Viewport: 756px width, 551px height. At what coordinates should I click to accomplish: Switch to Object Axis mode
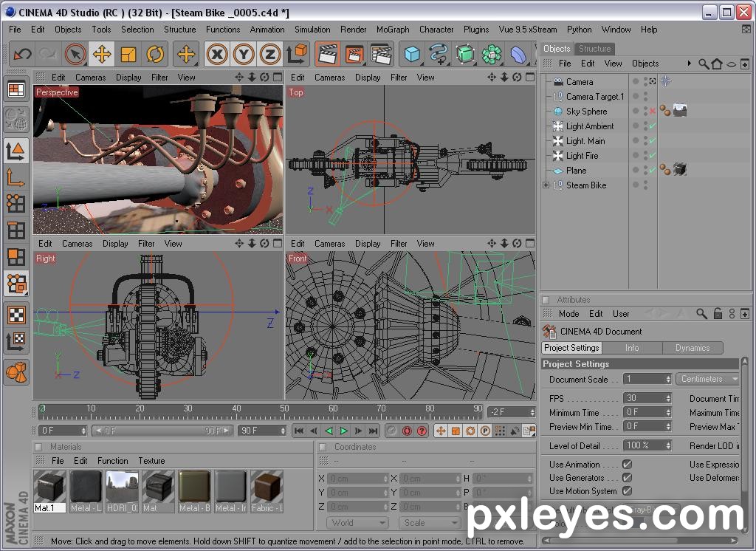tap(16, 177)
